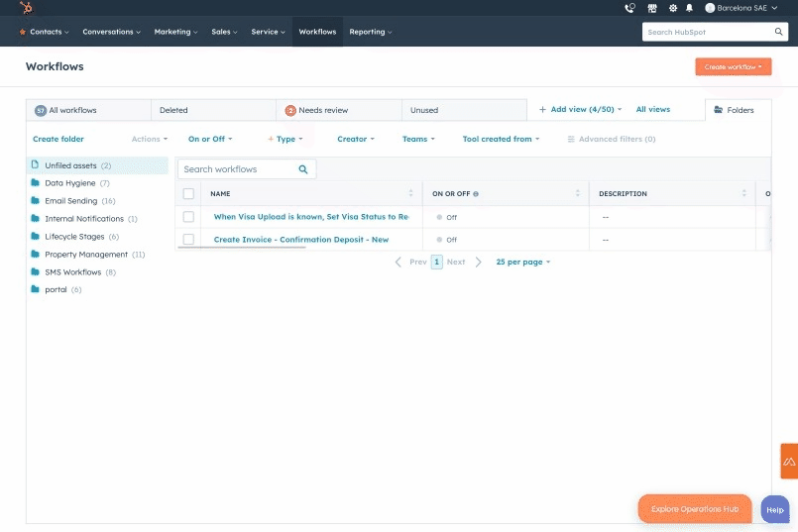This screenshot has height=532, width=798.
Task: Click the horizontal scrollbar under the table
Action: [x=242, y=249]
